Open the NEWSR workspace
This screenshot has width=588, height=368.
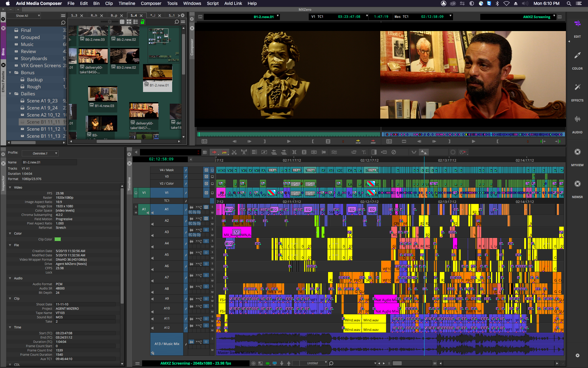[577, 189]
